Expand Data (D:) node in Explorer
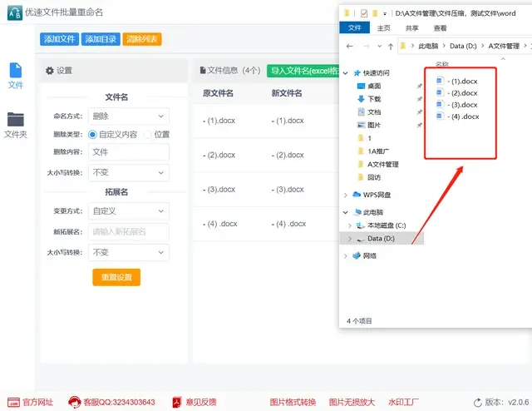Image resolution: width=532 pixels, height=411 pixels. pos(350,239)
